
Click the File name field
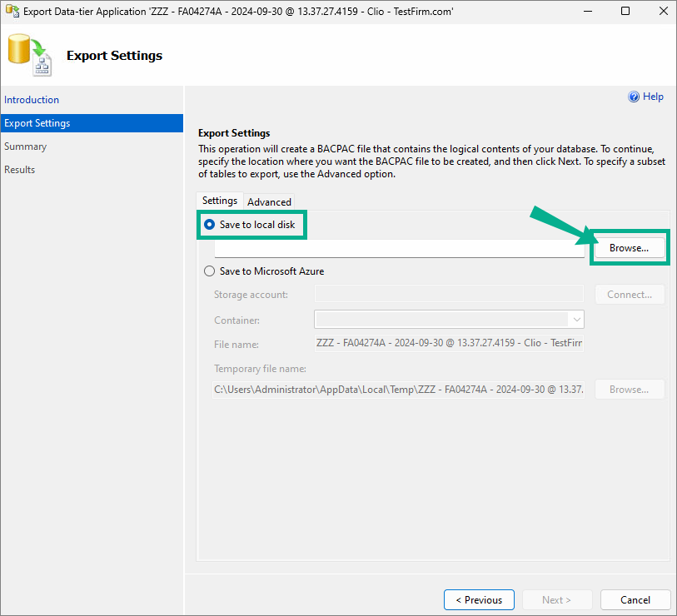point(449,343)
